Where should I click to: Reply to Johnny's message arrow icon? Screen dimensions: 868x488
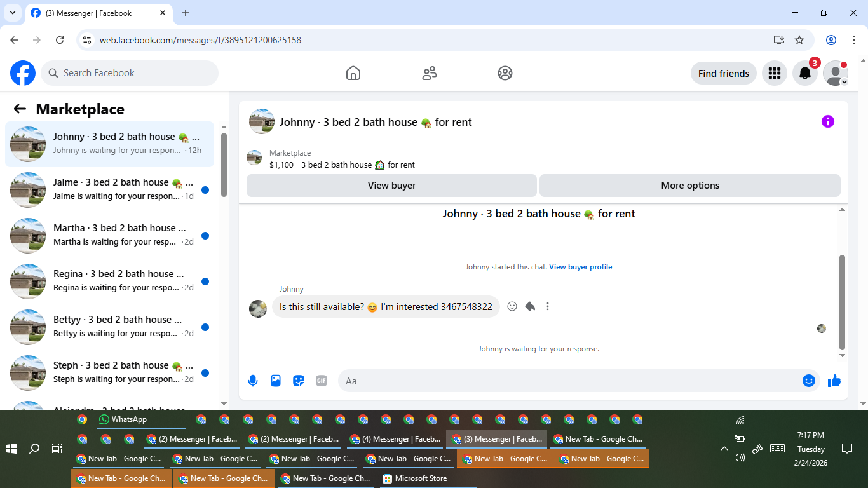530,306
